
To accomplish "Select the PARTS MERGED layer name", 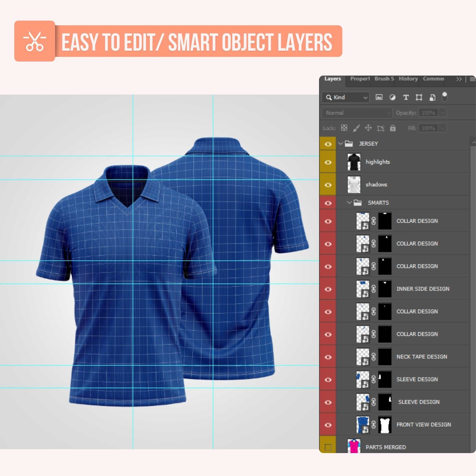I will (386, 447).
